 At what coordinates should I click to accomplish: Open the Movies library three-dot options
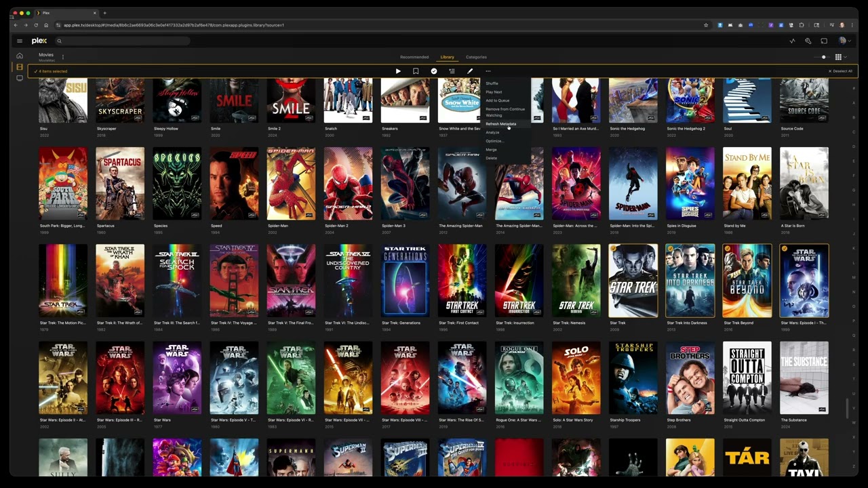point(63,57)
